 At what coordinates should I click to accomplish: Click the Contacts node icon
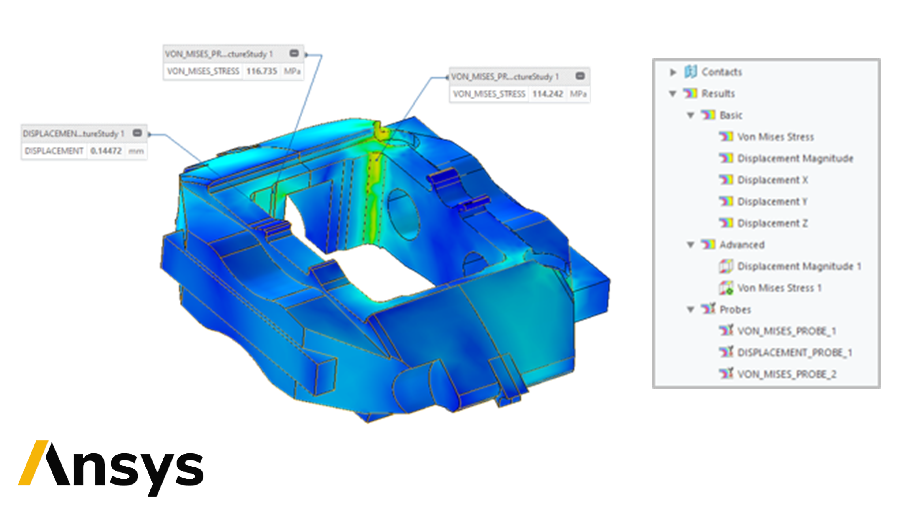coord(690,72)
